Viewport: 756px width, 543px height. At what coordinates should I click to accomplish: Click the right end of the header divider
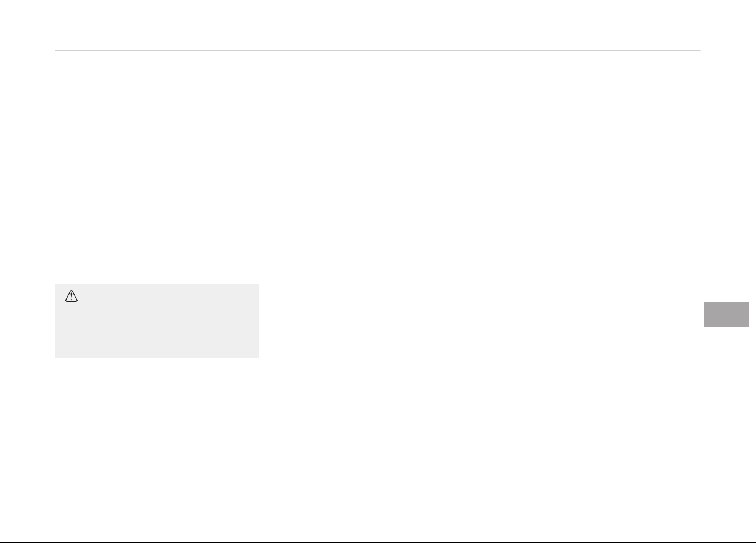[x=695, y=51]
